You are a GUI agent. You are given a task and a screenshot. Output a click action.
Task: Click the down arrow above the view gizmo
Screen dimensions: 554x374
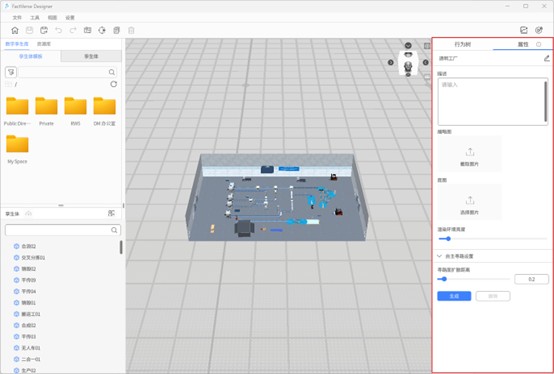[x=408, y=45]
